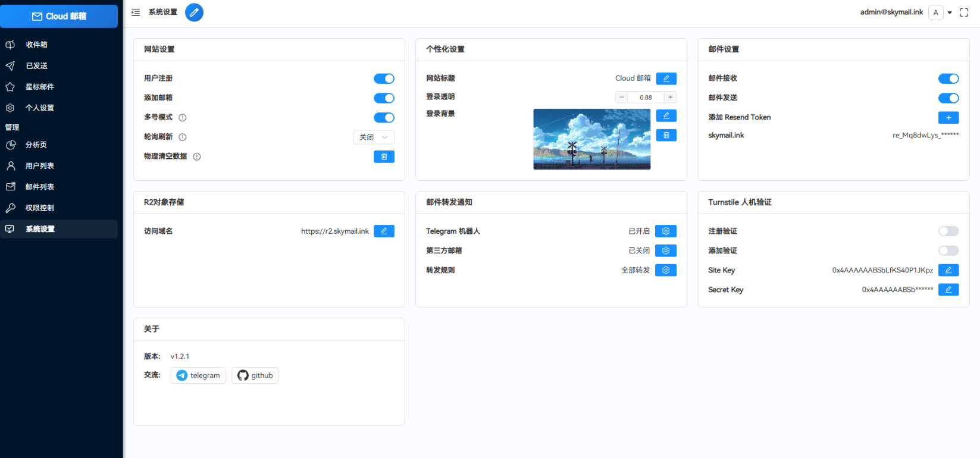Disable the 邮件接收 switch
The image size is (980, 458).
pyautogui.click(x=948, y=79)
